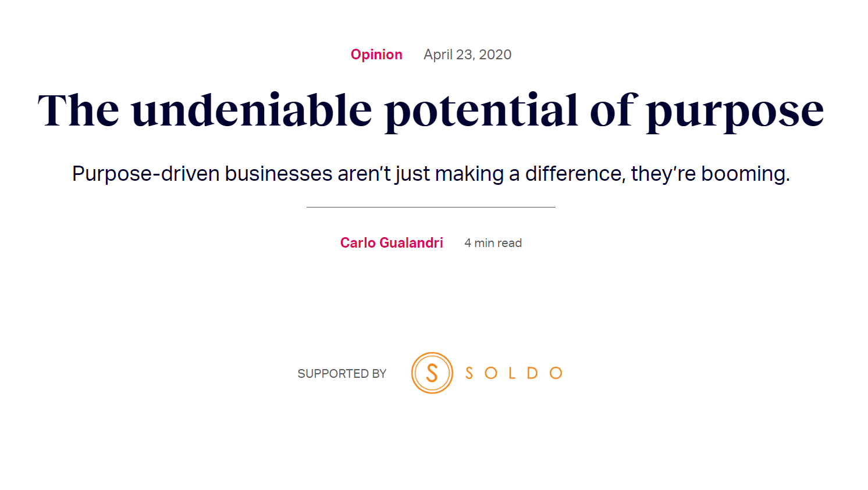Open the Opinion category link

pyautogui.click(x=376, y=55)
